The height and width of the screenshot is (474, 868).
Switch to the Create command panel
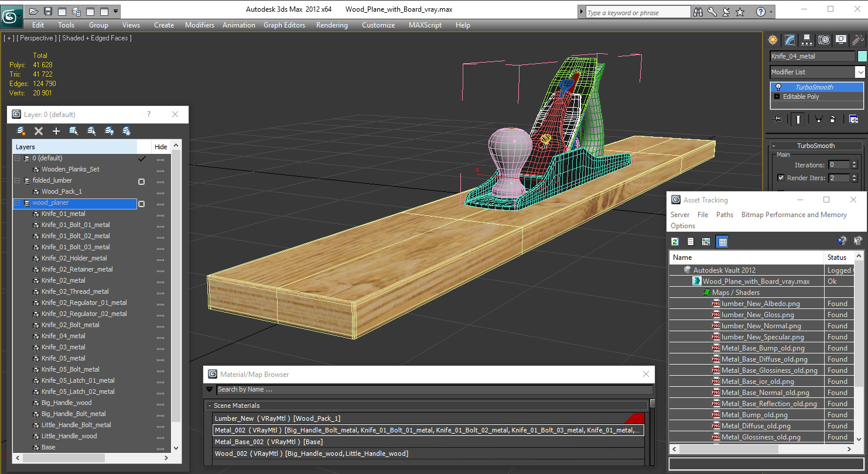coord(773,40)
